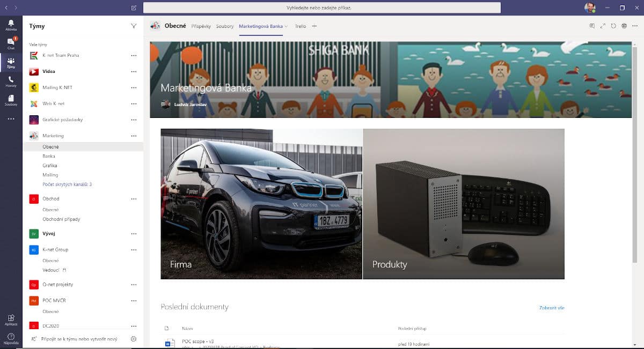Open the Aktivita bell icon
644x349 pixels.
[x=11, y=25]
